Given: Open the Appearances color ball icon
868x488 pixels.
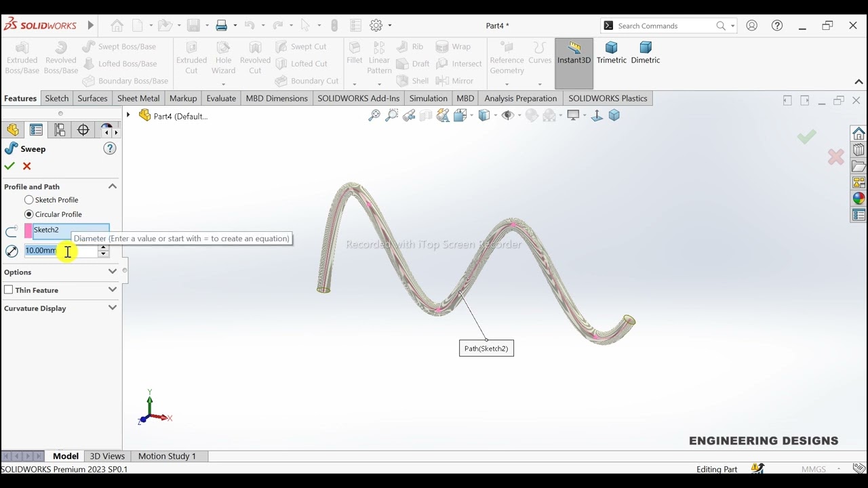Looking at the screenshot, I should (859, 199).
